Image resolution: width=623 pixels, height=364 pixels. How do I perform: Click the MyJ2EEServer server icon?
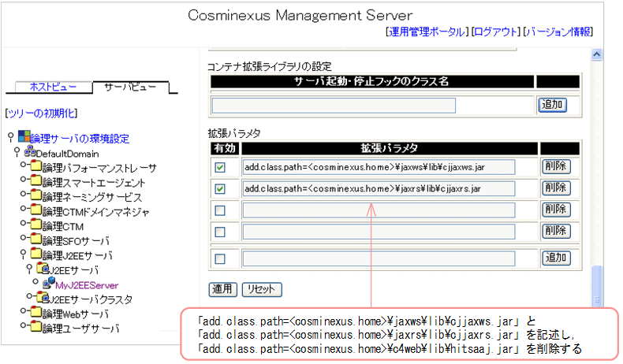[x=49, y=283]
